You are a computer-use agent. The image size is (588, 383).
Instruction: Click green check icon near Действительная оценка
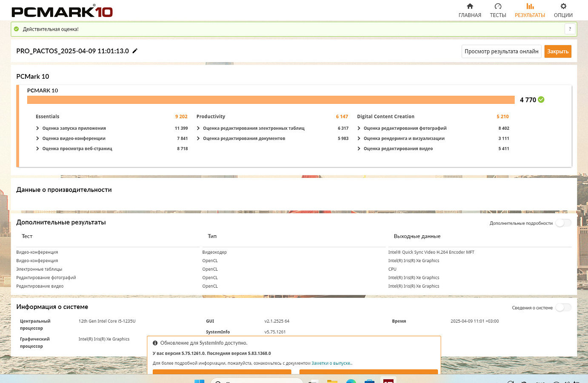tap(17, 29)
